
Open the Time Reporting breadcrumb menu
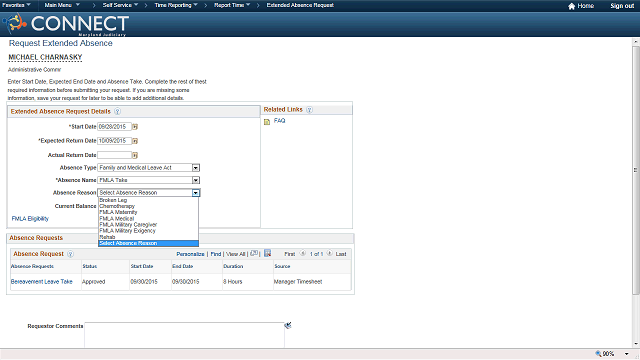tap(176, 5)
